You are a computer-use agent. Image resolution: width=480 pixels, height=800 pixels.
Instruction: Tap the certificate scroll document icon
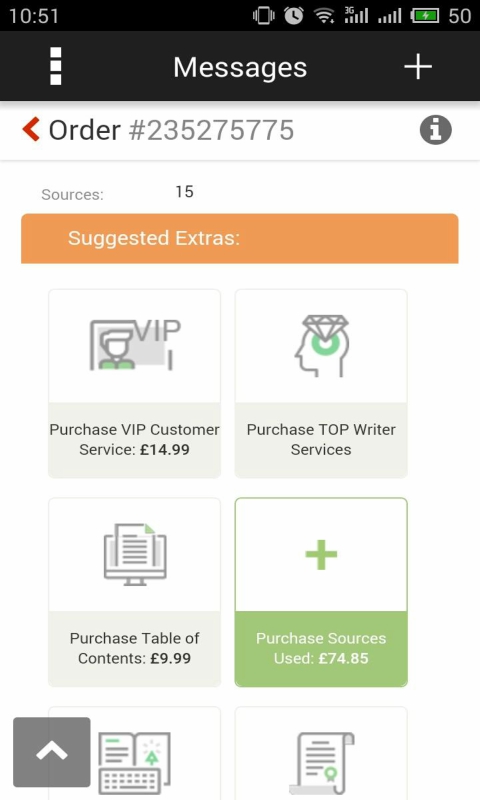[x=321, y=764]
